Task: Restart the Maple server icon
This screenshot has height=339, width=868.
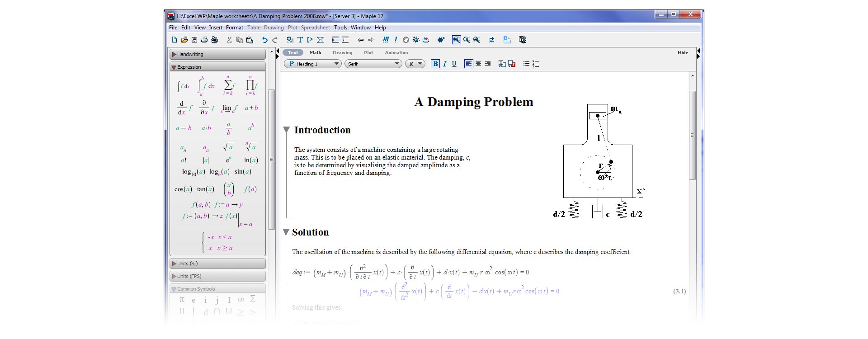Action: [x=426, y=40]
